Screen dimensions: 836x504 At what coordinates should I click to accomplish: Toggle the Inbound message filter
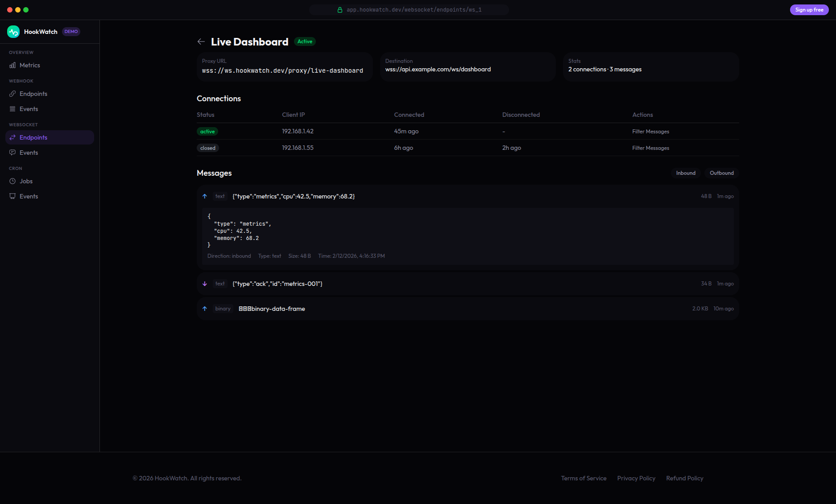click(x=686, y=173)
